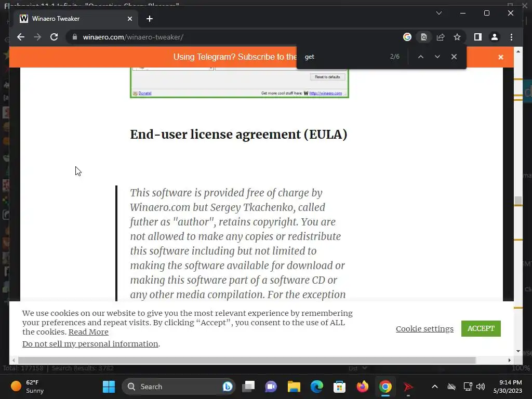Close the Winaero Tweaker tab
This screenshot has width=532, height=399.
point(129,19)
